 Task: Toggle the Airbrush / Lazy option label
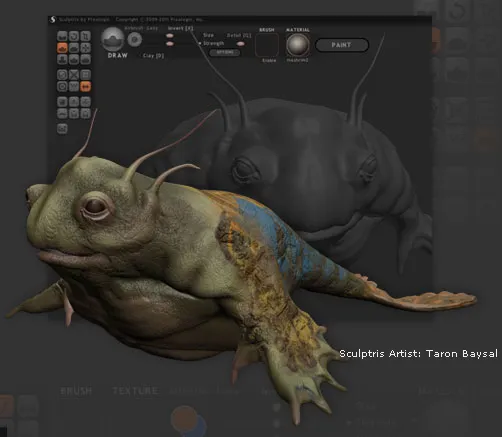pos(141,28)
